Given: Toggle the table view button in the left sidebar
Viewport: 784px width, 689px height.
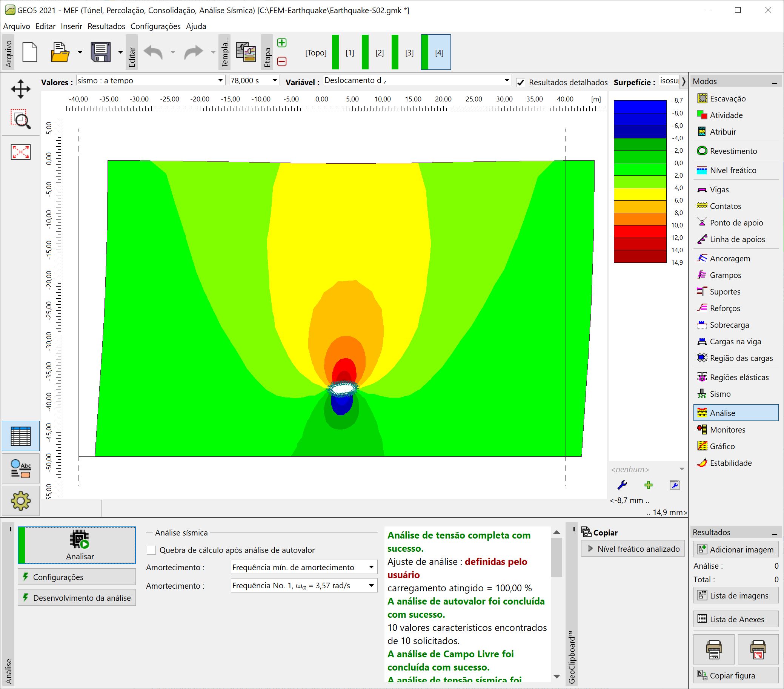Looking at the screenshot, I should [21, 436].
